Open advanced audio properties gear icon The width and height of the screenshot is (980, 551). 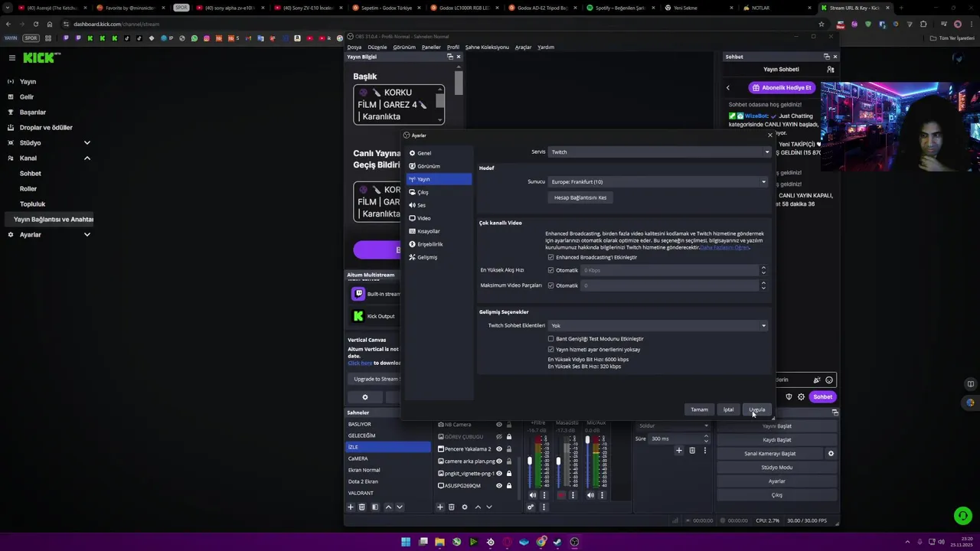[531, 507]
